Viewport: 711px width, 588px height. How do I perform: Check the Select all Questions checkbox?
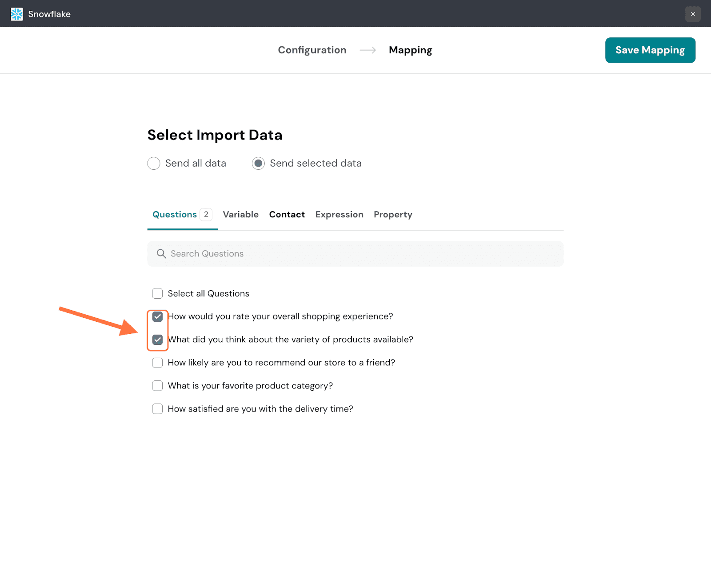click(x=157, y=294)
